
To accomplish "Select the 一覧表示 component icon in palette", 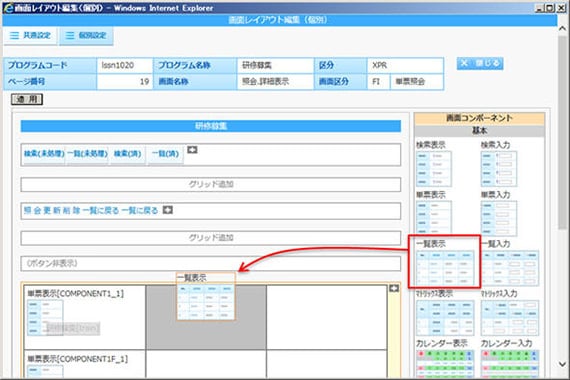I will pos(445,268).
